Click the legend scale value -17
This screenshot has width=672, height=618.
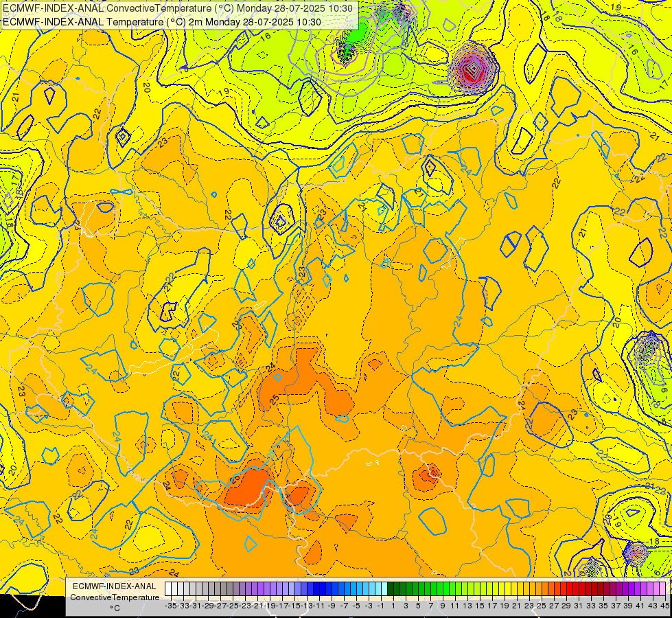pos(282,606)
